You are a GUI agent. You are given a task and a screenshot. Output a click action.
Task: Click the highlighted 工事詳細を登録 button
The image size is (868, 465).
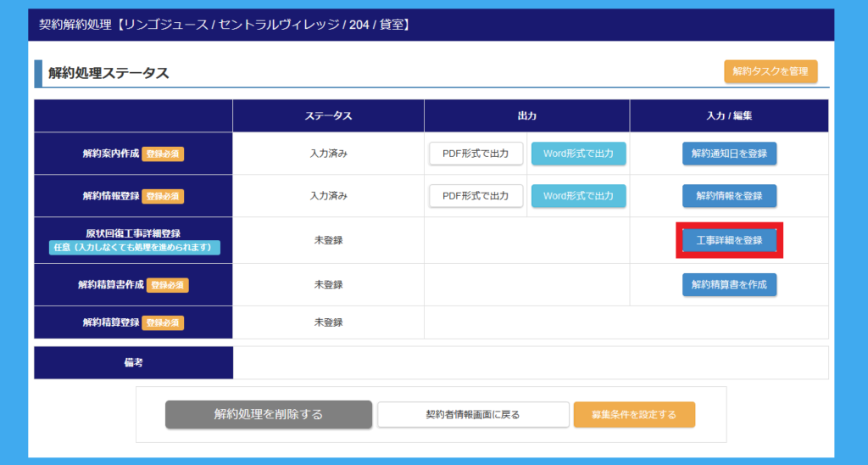click(729, 240)
